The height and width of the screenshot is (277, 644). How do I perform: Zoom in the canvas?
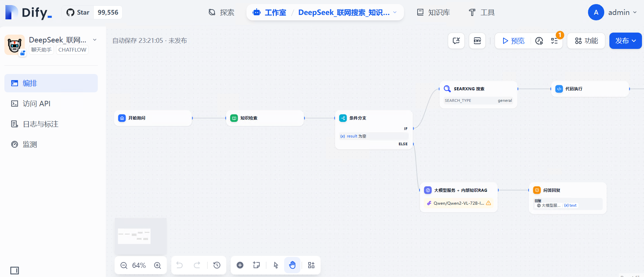158,265
